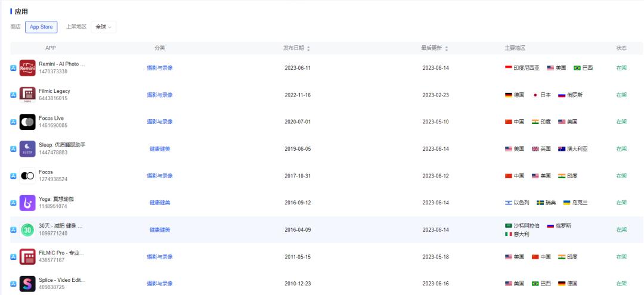Image resolution: width=644 pixels, height=295 pixels.
Task: Open the Sleep app icon
Action: tap(27, 149)
